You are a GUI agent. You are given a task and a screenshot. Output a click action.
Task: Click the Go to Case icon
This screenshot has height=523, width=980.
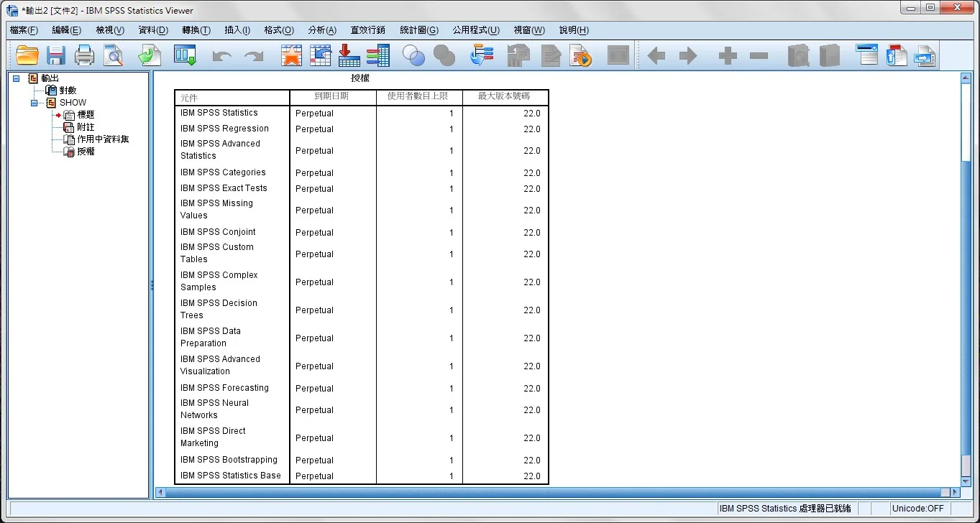320,55
